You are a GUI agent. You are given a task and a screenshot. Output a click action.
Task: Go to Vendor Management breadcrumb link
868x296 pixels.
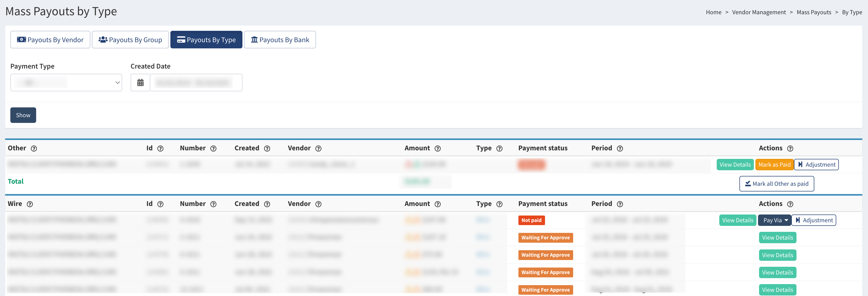pos(759,12)
